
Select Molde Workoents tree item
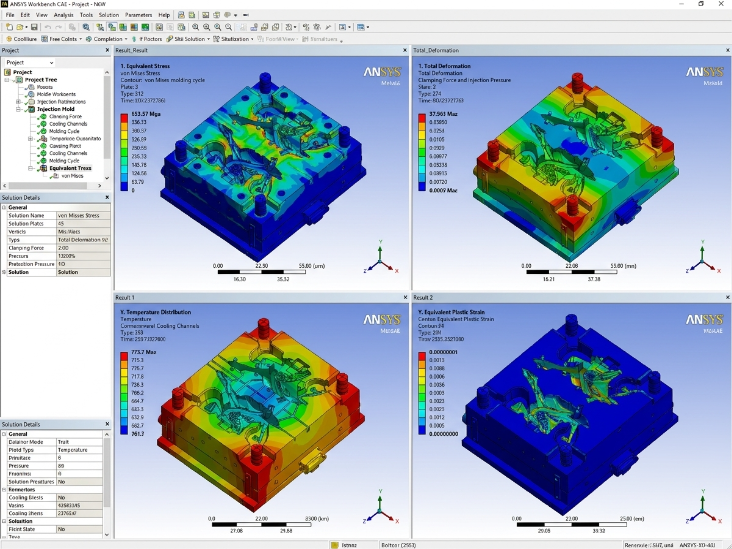(x=56, y=94)
